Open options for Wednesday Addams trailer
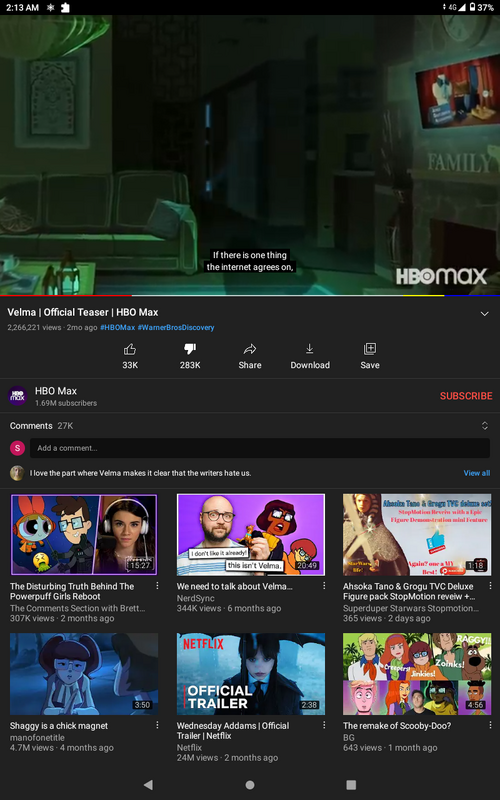This screenshot has height=800, width=500. [x=324, y=725]
